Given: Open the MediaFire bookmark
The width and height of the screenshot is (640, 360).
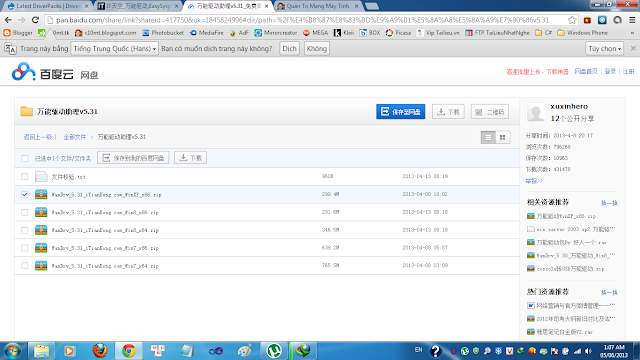Looking at the screenshot, I should tap(207, 33).
